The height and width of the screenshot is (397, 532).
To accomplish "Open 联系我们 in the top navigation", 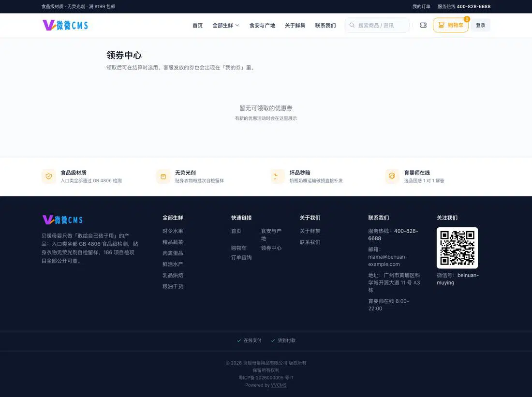I will click(325, 26).
